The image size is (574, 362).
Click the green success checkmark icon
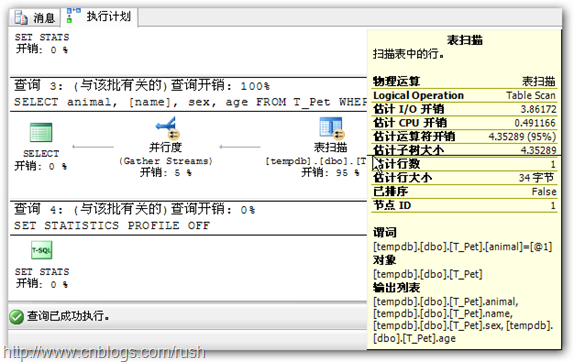click(x=16, y=317)
